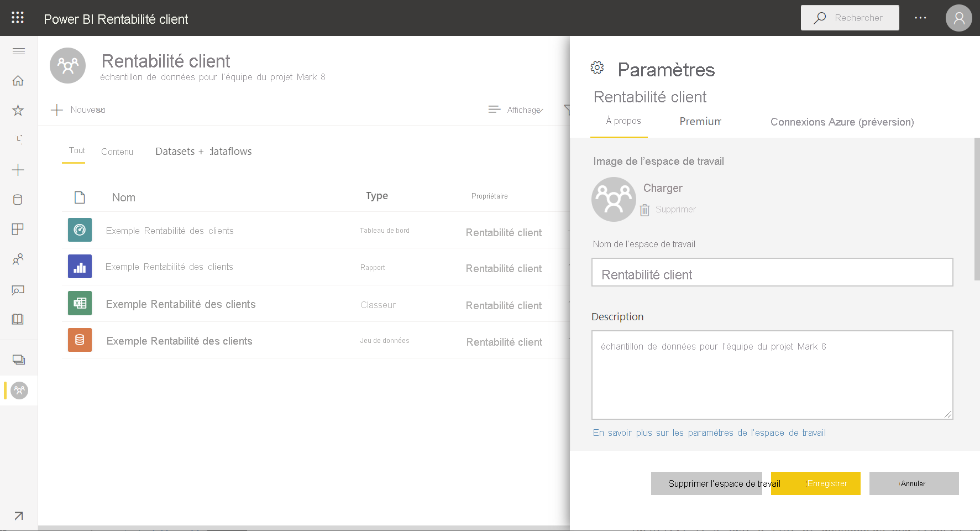Open En savoir plus sur les paramètres link
Image resolution: width=980 pixels, height=531 pixels.
709,433
